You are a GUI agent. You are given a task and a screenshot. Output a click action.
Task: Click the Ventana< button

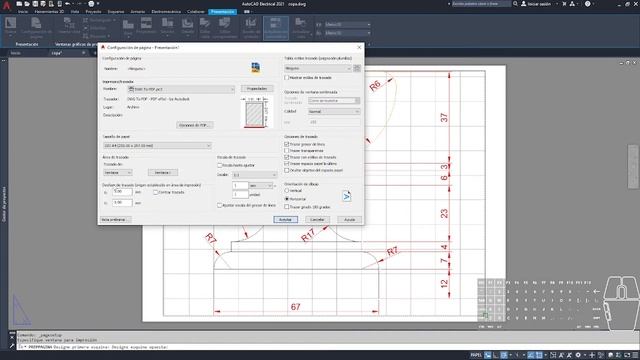[x=163, y=173]
